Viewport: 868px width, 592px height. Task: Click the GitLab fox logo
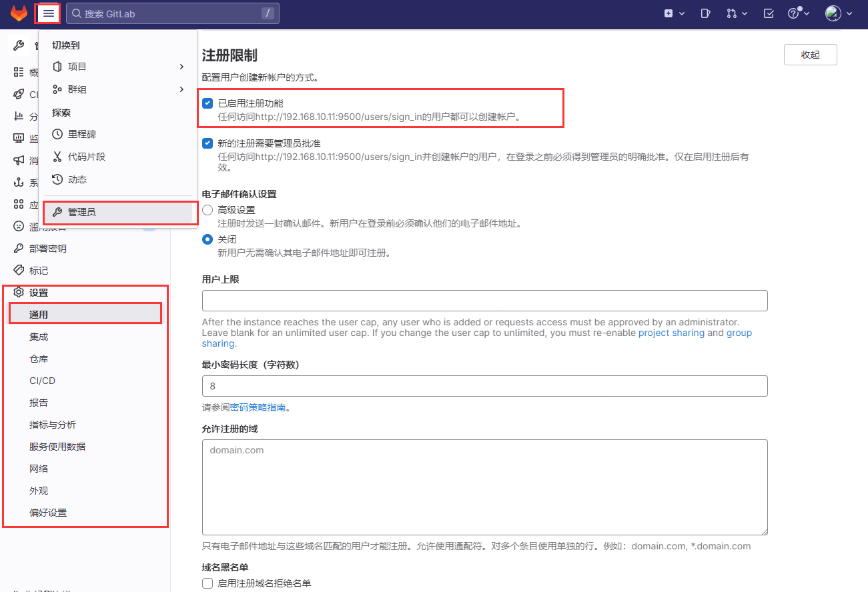click(x=19, y=13)
